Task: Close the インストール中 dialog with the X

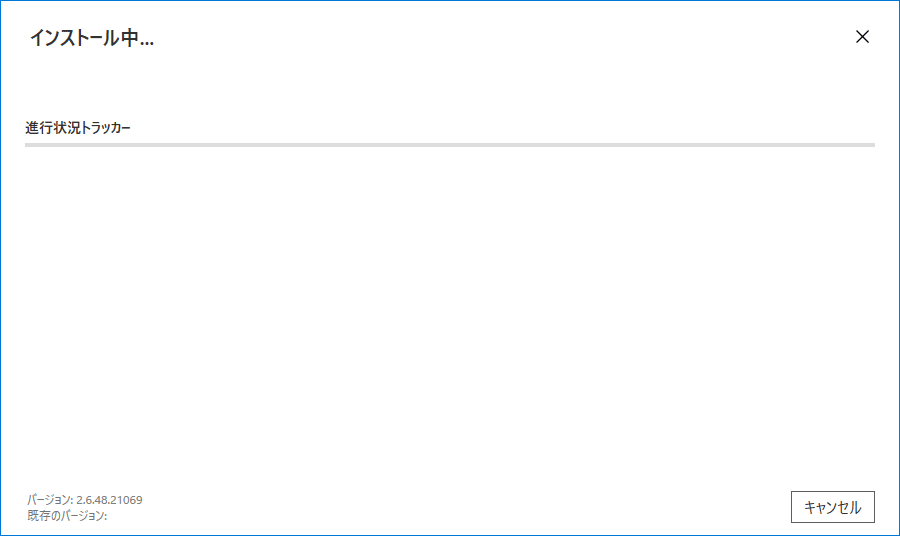Action: click(862, 37)
